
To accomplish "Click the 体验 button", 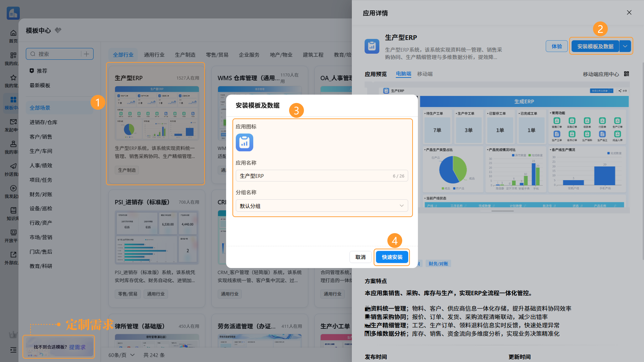I will [556, 46].
